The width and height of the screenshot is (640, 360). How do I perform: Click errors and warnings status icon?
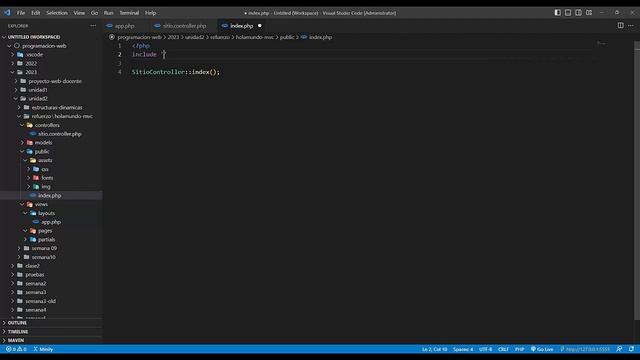click(16, 349)
